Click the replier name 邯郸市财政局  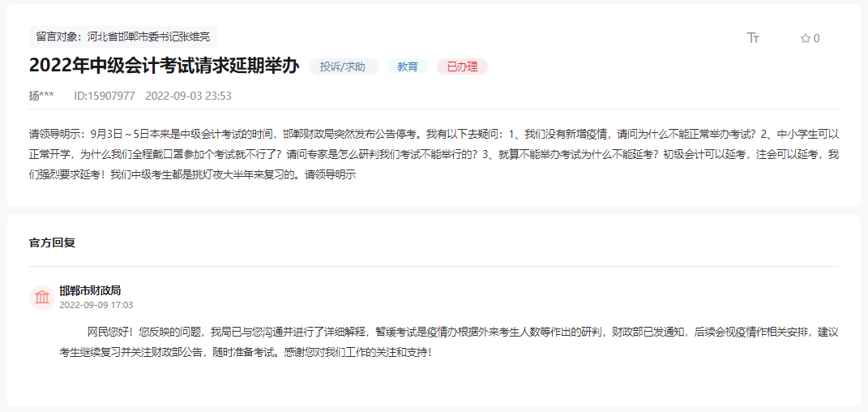coord(90,290)
